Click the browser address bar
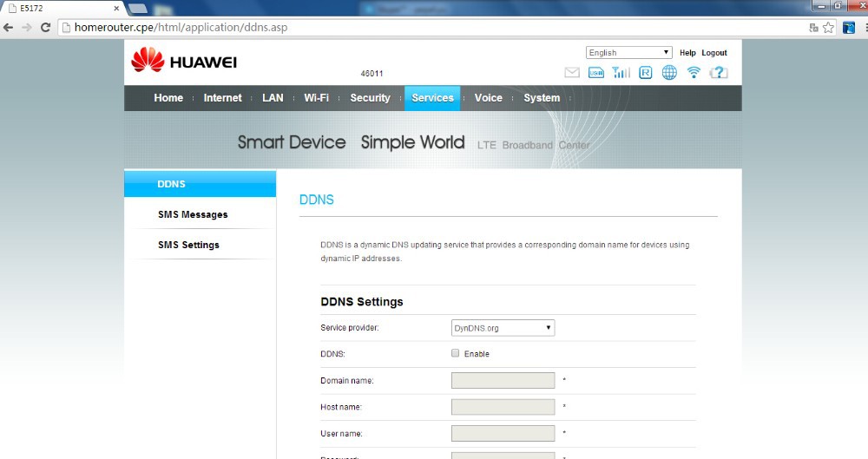This screenshot has width=868, height=459. [434, 27]
